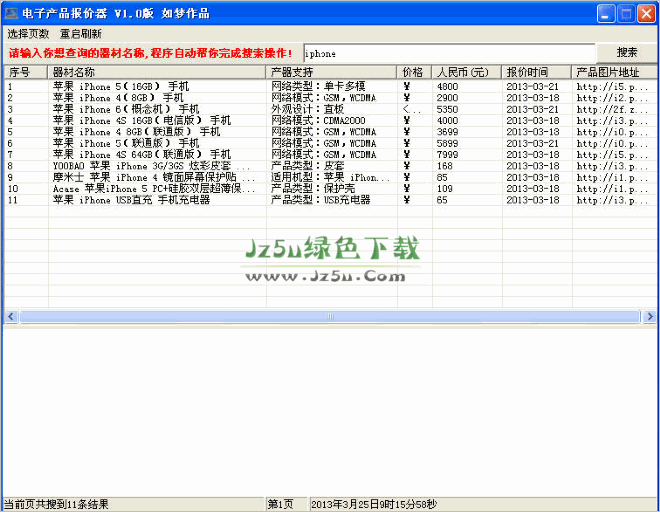Sort by the 序号 column header
660x512 pixels.
26,72
